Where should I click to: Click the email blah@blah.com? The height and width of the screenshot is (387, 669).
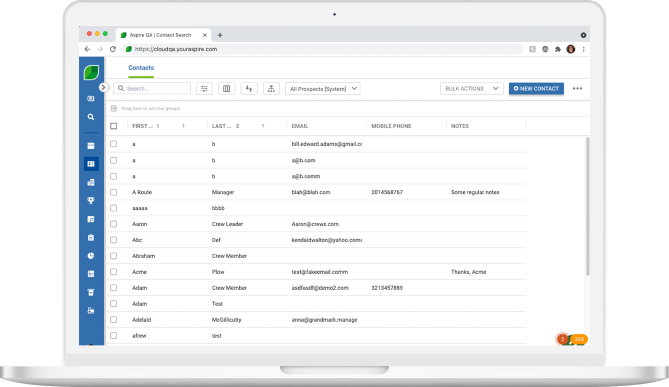[x=311, y=192]
